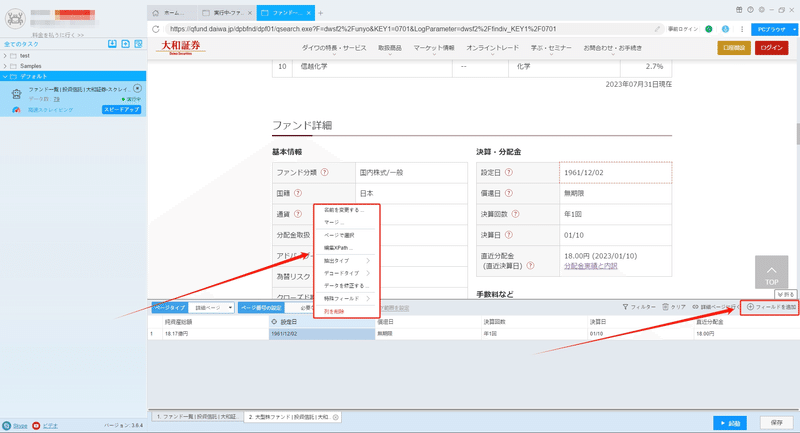The image size is (800, 433).
Task: Select 名前を変更する in context menu
Action: point(344,210)
